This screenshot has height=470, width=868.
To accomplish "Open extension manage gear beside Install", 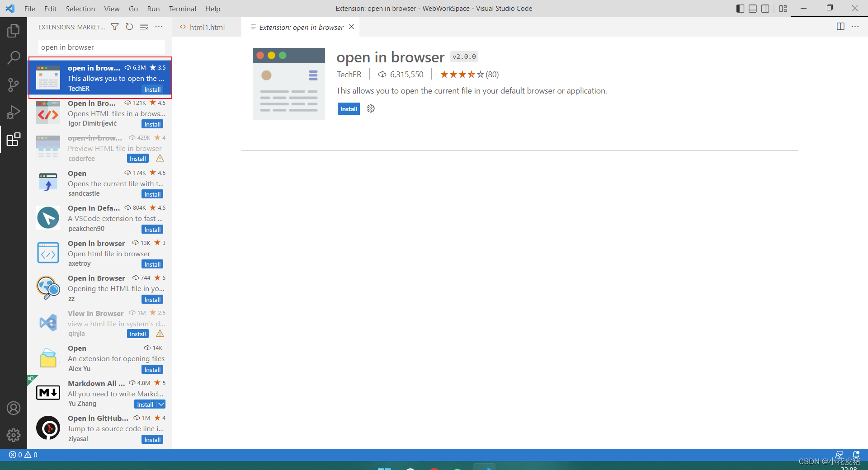I will [371, 108].
